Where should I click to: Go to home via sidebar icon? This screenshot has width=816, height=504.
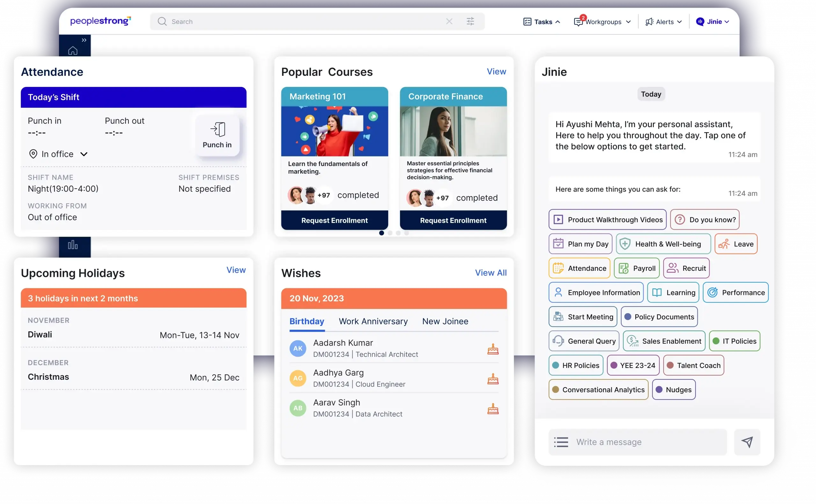[73, 51]
